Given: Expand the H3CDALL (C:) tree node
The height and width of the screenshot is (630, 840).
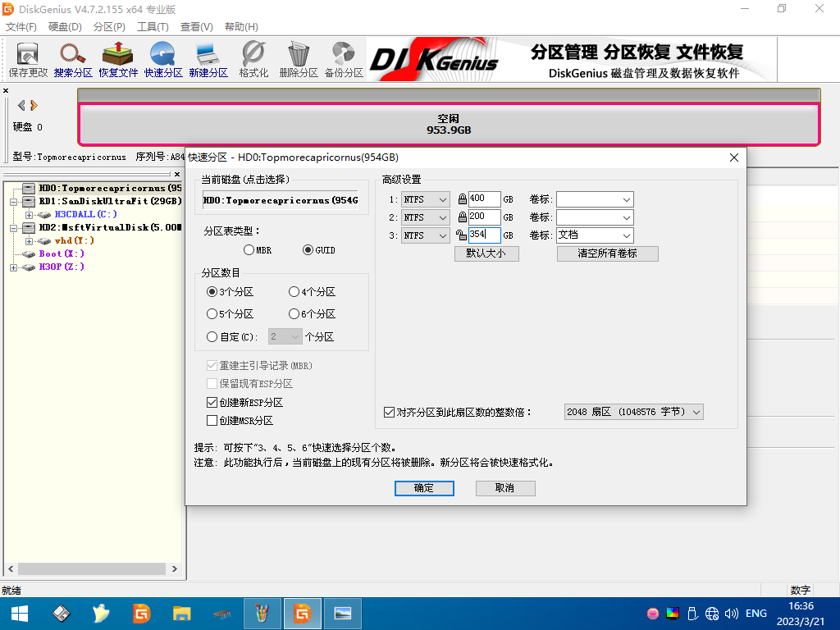Looking at the screenshot, I should pos(29,214).
